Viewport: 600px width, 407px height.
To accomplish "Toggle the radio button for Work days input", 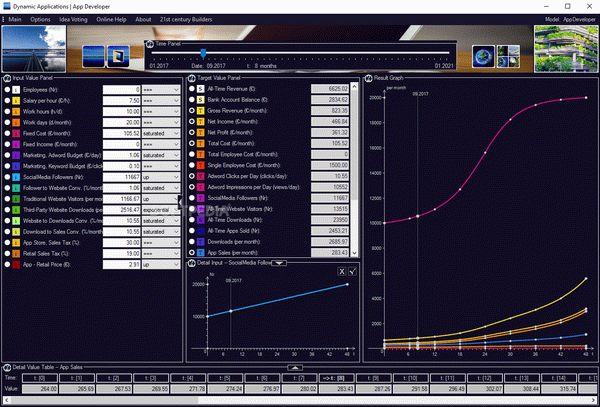I will (7, 122).
